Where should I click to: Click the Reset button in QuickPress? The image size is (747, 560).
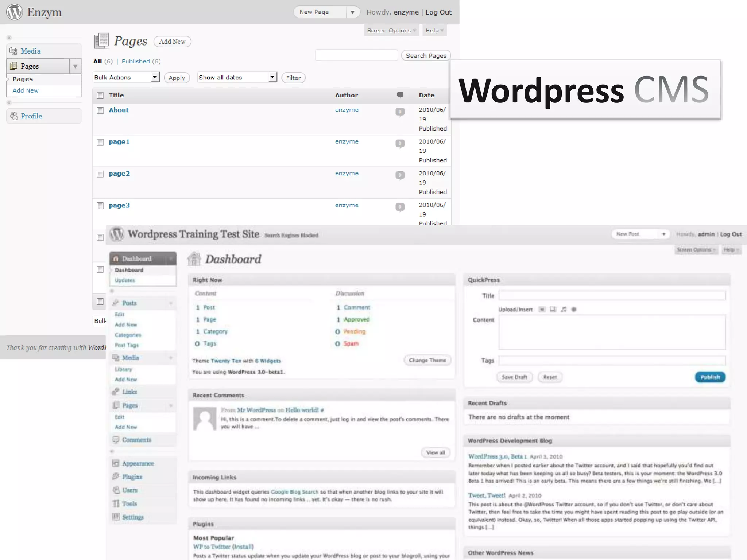550,377
